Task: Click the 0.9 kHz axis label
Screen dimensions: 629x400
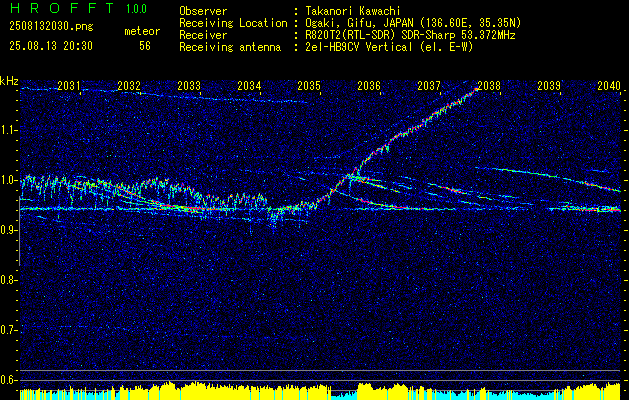Action: pyautogui.click(x=7, y=230)
